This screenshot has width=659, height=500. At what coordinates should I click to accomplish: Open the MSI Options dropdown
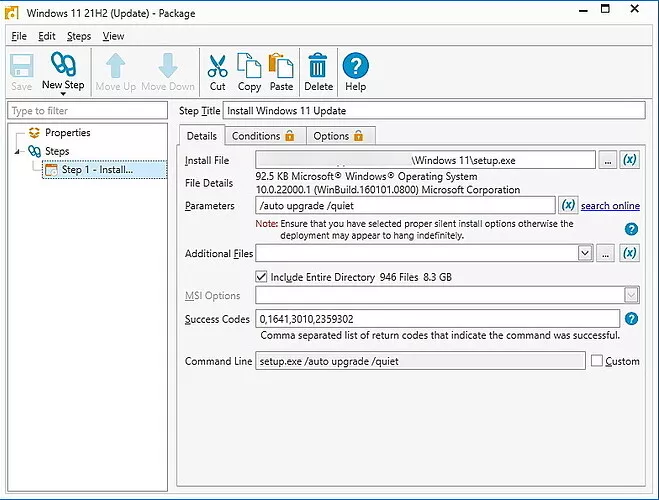click(x=631, y=295)
